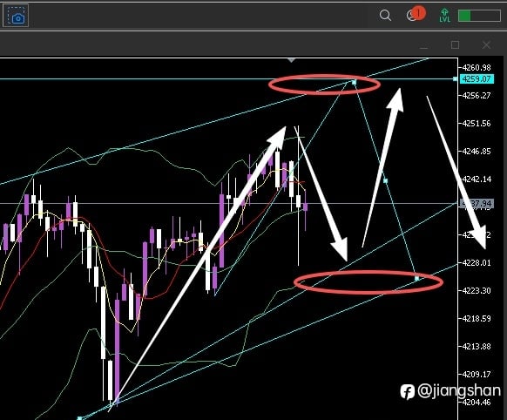
Task: Click the bottom-left trendline anchor handle
Action: coord(79,418)
